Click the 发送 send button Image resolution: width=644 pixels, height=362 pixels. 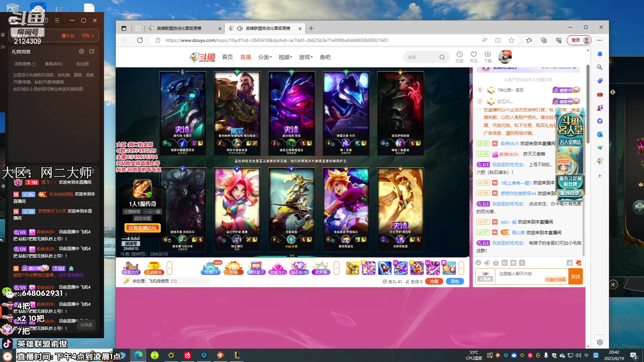tap(576, 277)
